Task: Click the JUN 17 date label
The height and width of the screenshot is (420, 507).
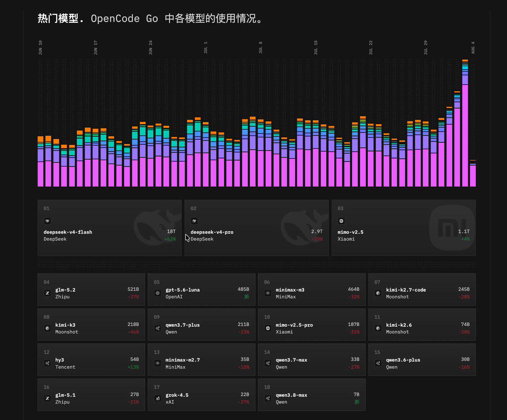Action: [95, 47]
